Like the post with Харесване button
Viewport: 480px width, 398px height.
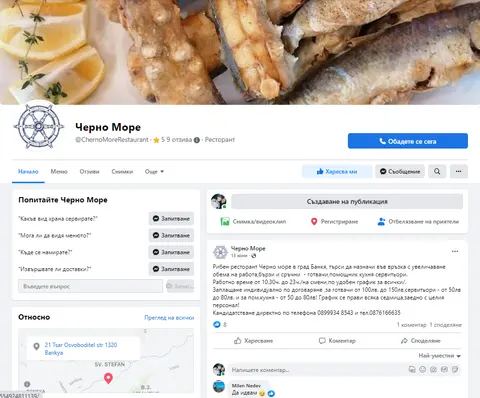pos(253,341)
